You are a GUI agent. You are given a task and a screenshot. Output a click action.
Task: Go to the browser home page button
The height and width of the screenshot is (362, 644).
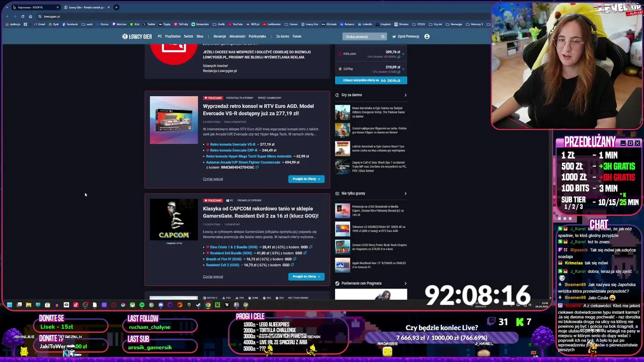pyautogui.click(x=30, y=16)
